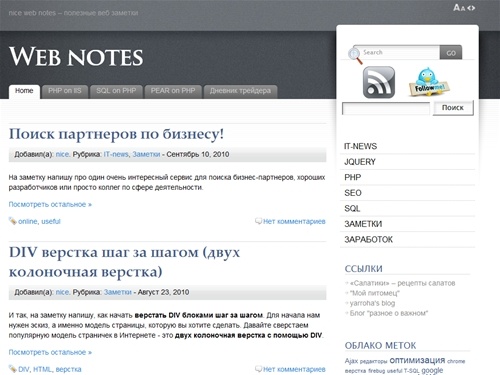Open the Web Notes site title
This screenshot has height=375, width=500.
coord(76,57)
